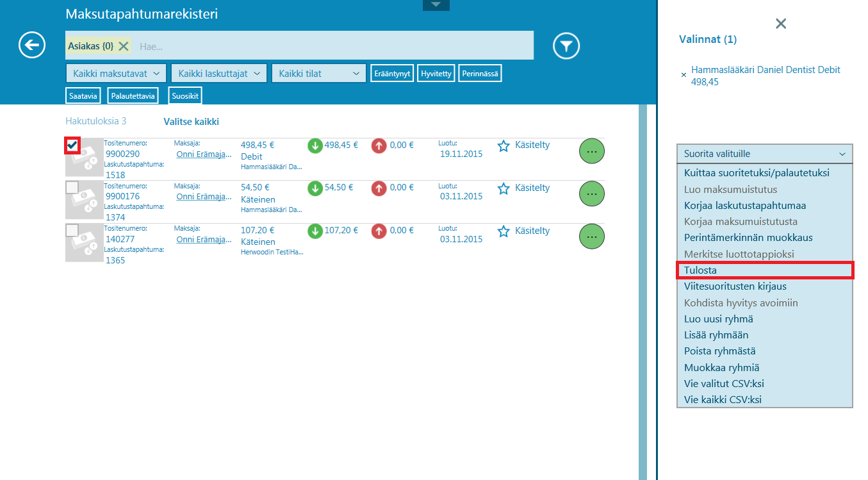Viewport: 868px width, 480px height.
Task: Open the funnel filter icon
Action: pos(566,46)
